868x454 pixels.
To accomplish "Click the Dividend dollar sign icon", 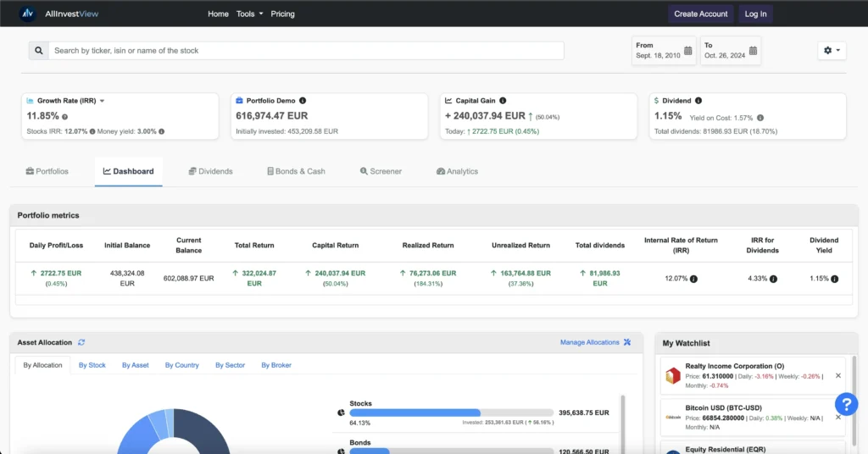I will [657, 101].
